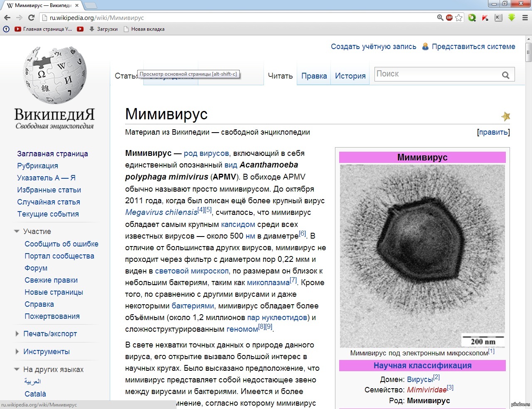Click the page info icon in address bar
The width and height of the screenshot is (532, 409).
coord(44,17)
